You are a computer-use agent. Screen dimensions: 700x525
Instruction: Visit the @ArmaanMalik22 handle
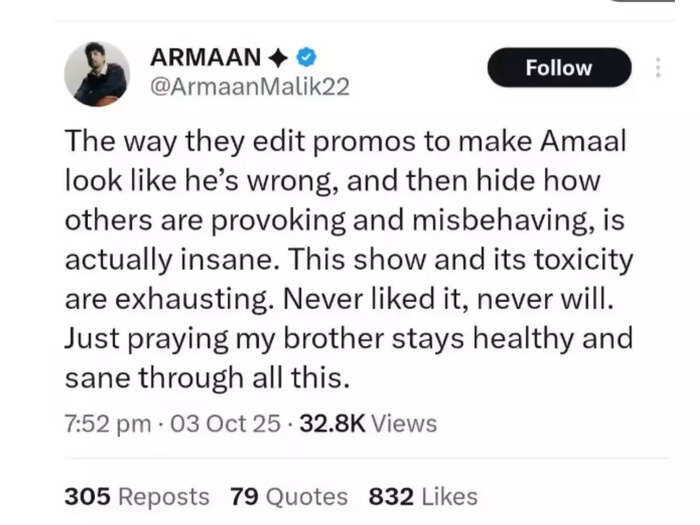[x=250, y=87]
